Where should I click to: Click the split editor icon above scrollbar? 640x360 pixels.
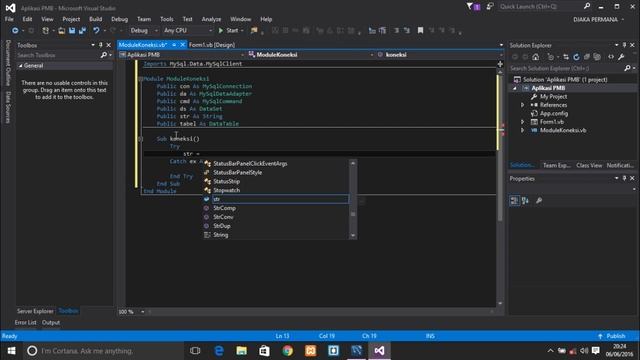(x=500, y=64)
